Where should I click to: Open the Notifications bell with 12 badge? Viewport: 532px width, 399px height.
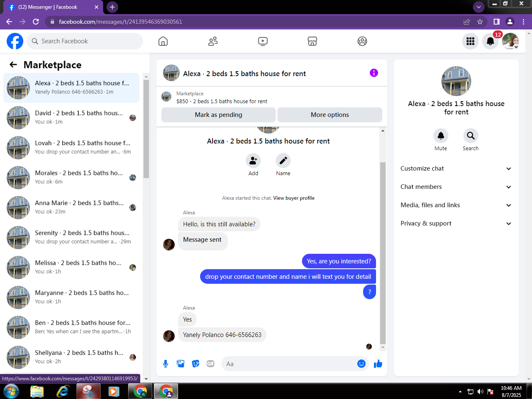pyautogui.click(x=490, y=41)
